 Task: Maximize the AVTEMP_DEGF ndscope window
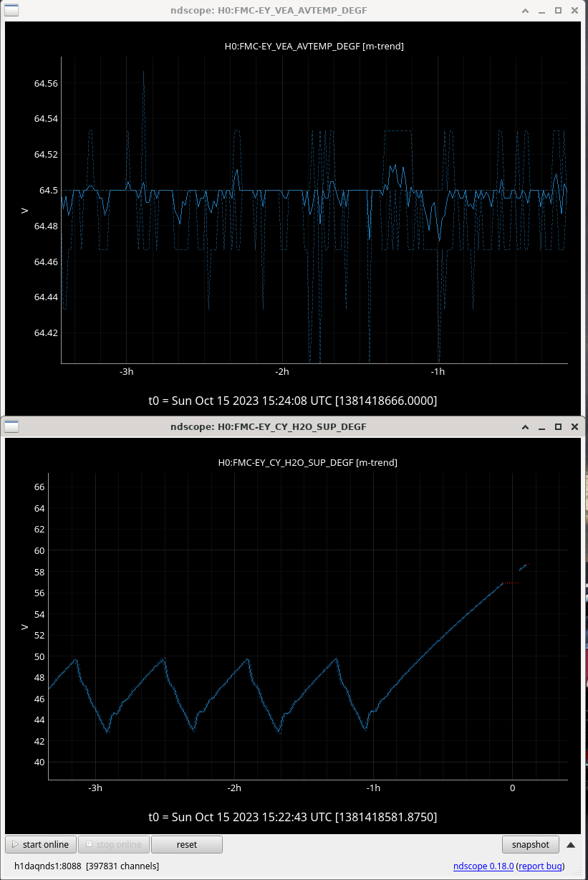click(558, 10)
